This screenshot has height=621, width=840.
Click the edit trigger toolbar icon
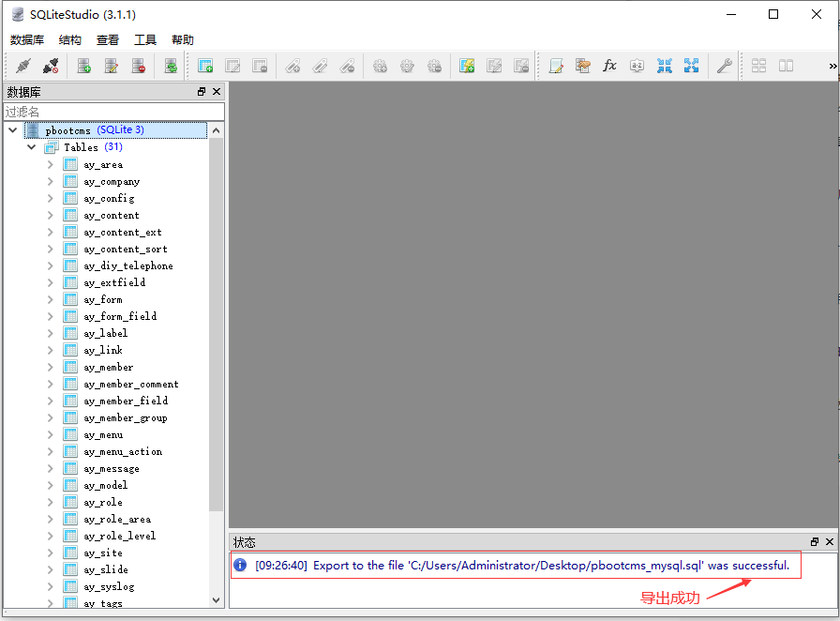click(407, 66)
